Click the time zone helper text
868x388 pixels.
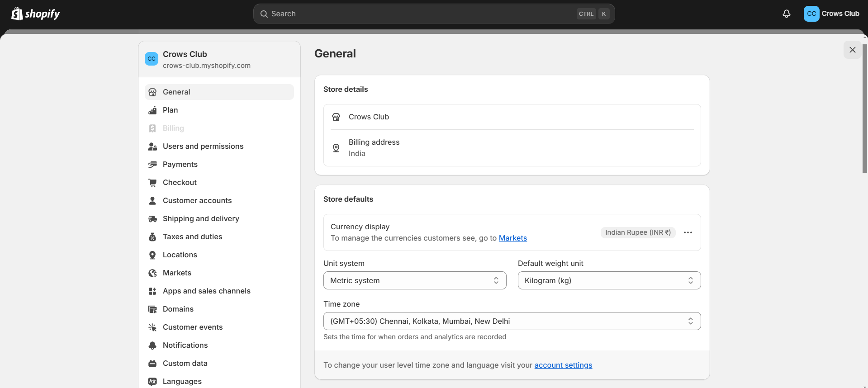pyautogui.click(x=415, y=337)
